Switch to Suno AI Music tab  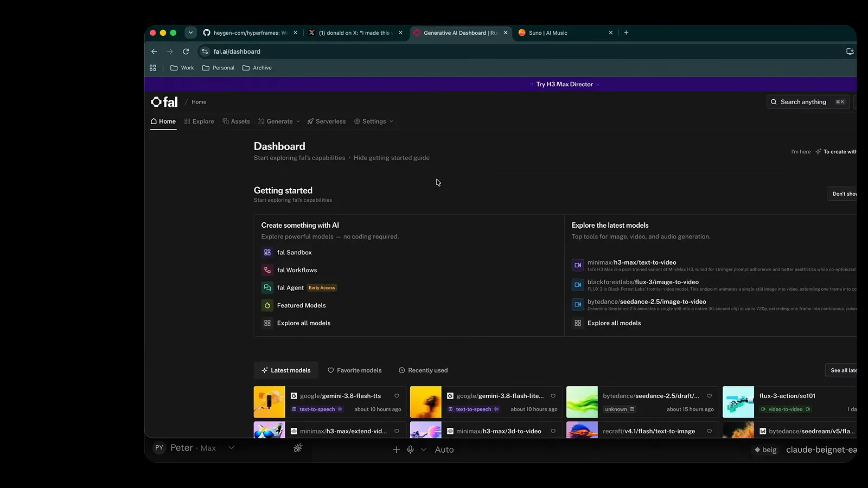point(566,33)
